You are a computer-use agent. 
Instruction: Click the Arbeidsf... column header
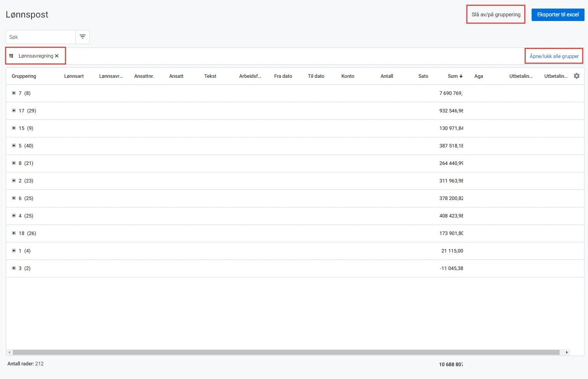(x=250, y=76)
